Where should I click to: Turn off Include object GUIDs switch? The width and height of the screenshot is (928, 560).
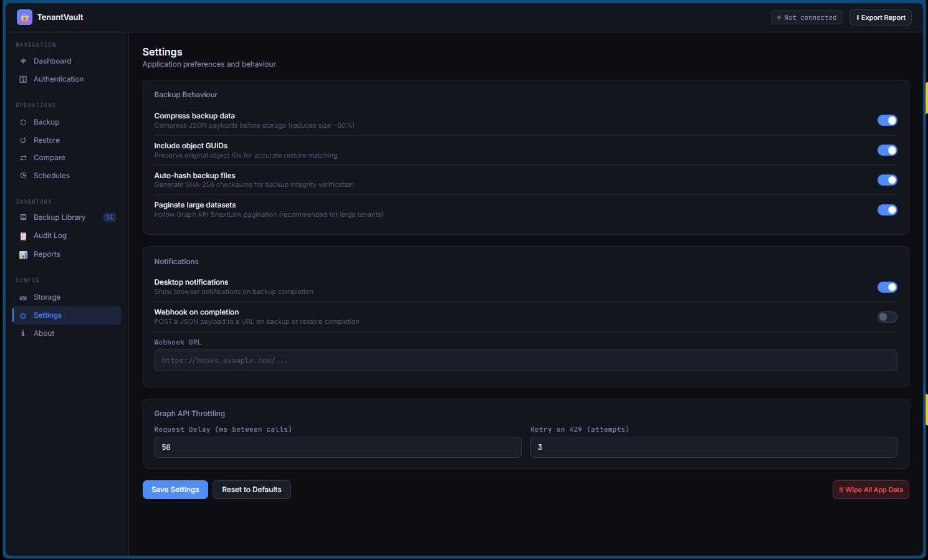pyautogui.click(x=887, y=150)
